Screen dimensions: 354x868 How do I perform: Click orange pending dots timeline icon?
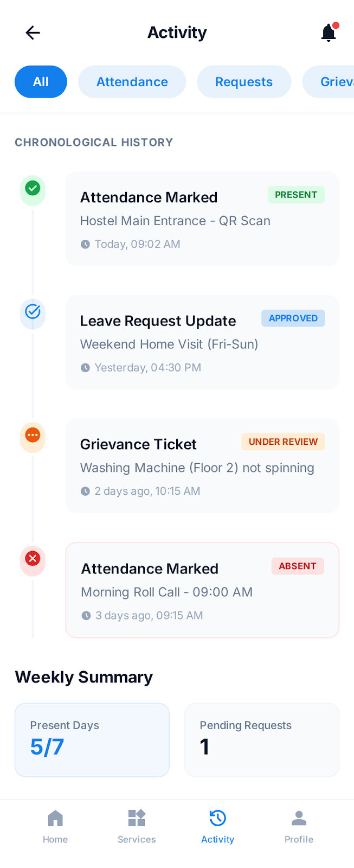33,435
